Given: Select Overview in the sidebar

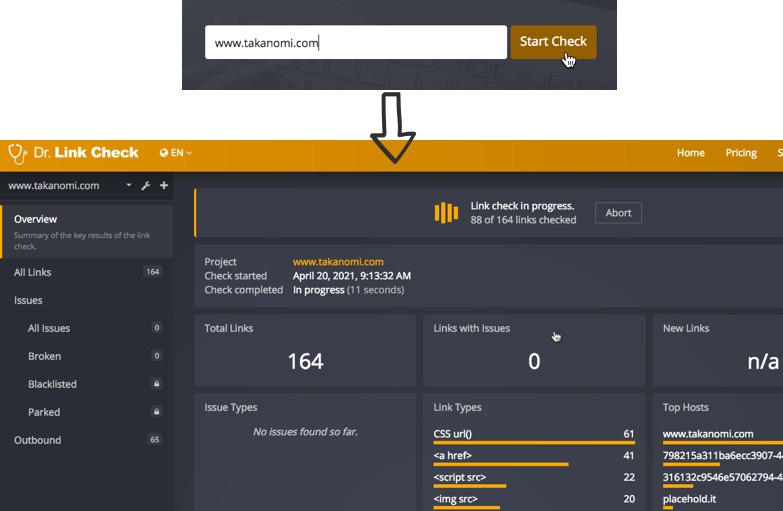Looking at the screenshot, I should point(87,232).
